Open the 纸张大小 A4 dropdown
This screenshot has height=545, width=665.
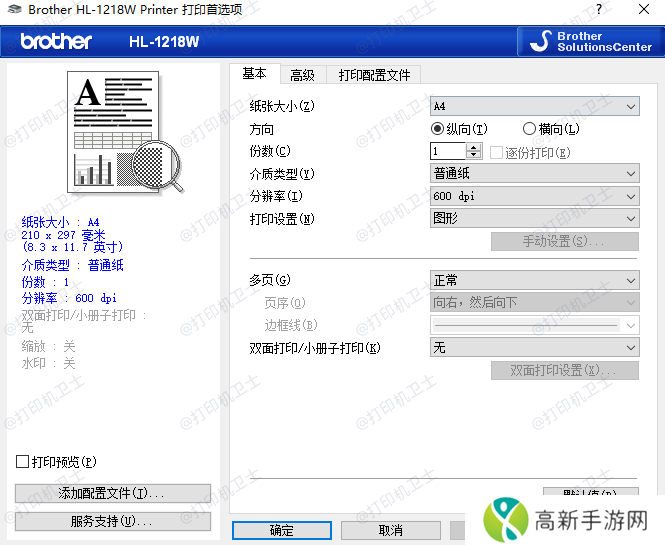(534, 106)
